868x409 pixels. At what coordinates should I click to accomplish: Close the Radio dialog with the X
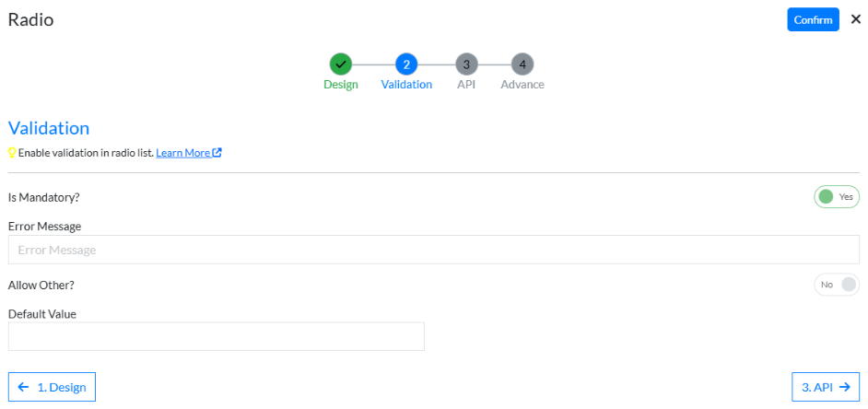855,19
